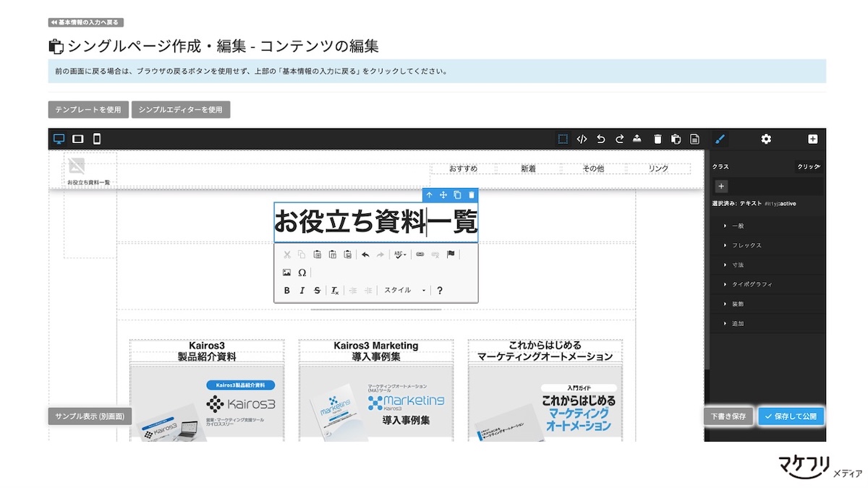The image size is (868, 488).
Task: Insert an image from the text editor toolbar
Action: (x=286, y=273)
